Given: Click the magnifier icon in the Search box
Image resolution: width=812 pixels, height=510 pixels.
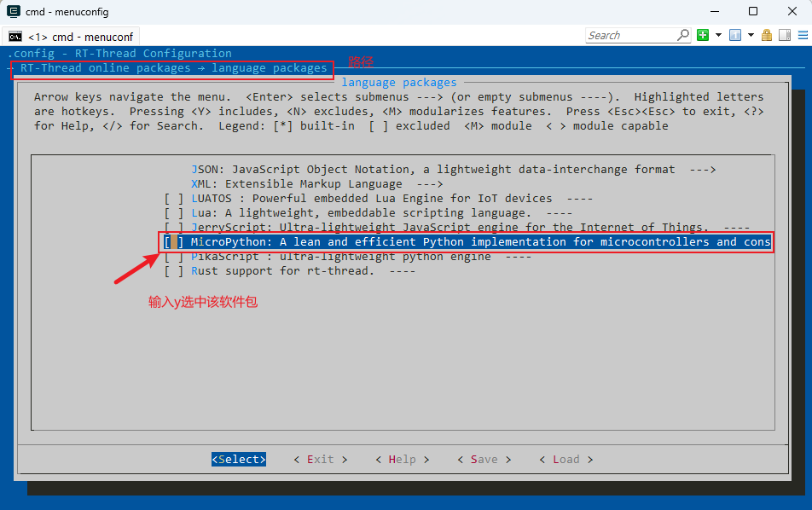Looking at the screenshot, I should 682,35.
